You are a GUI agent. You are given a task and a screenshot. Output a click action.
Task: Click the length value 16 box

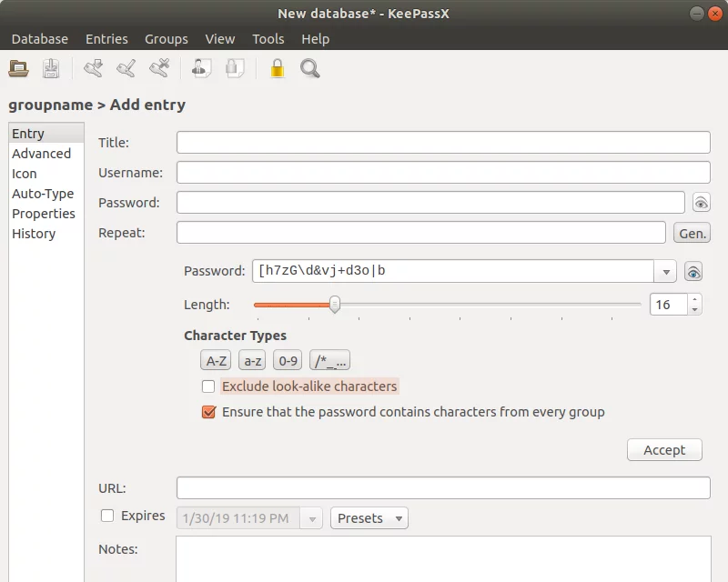pos(669,305)
